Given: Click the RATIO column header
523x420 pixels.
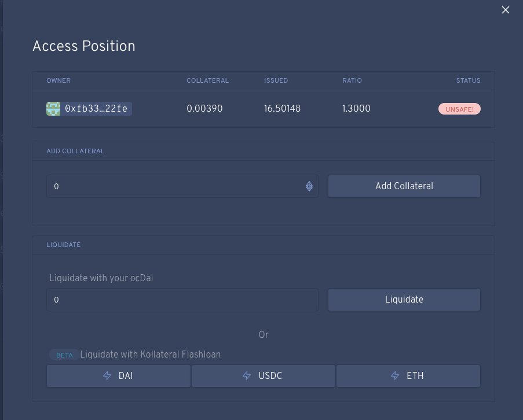Looking at the screenshot, I should [352, 80].
